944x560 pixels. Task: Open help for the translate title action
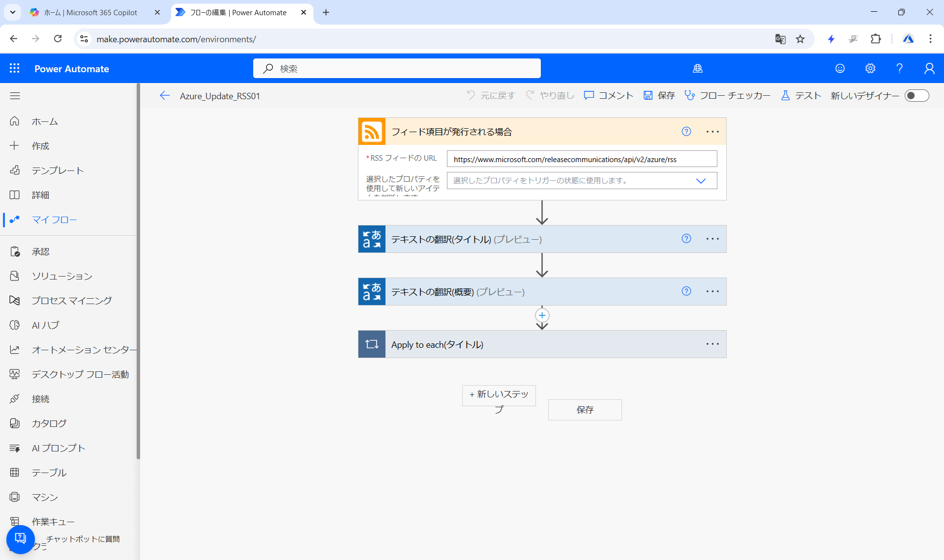(686, 239)
